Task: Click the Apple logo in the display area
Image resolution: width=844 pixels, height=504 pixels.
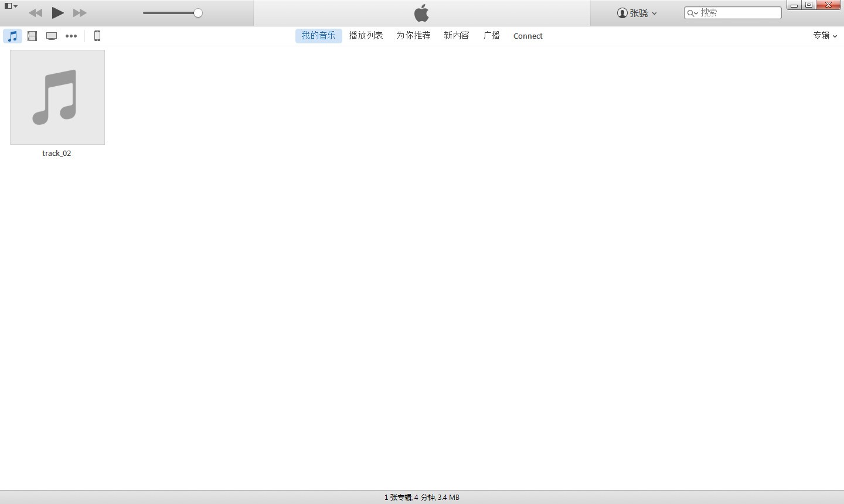Action: (x=421, y=13)
